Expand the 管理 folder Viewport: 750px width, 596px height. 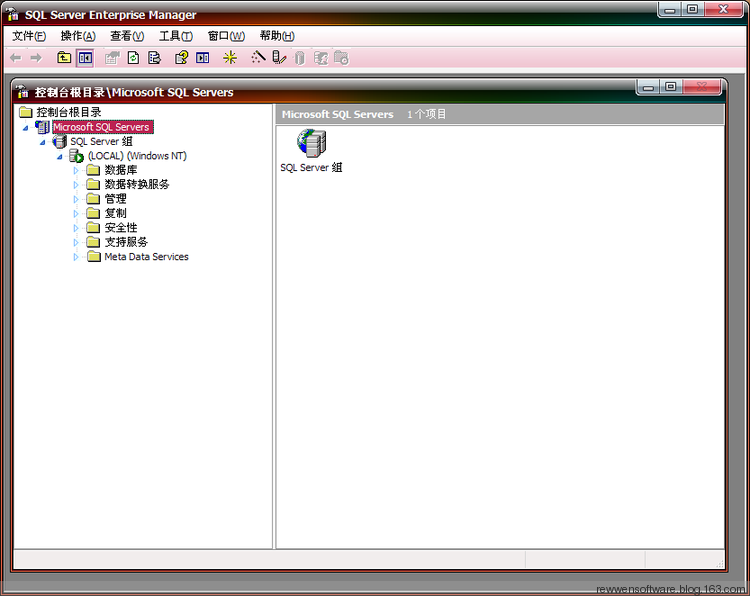76,199
